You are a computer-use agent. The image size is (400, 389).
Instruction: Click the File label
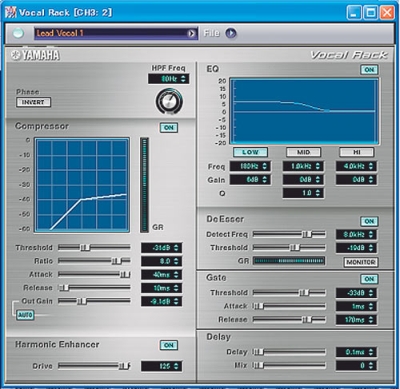pyautogui.click(x=211, y=33)
